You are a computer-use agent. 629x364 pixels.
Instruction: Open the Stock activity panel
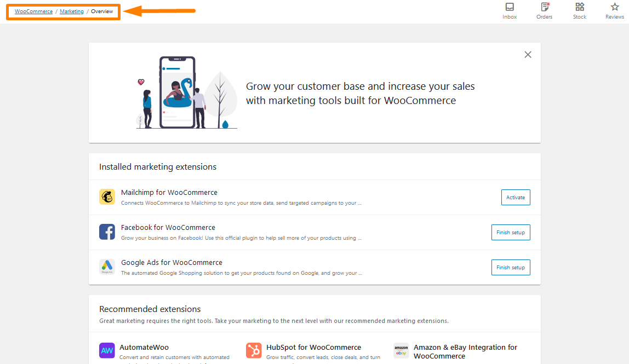(580, 11)
